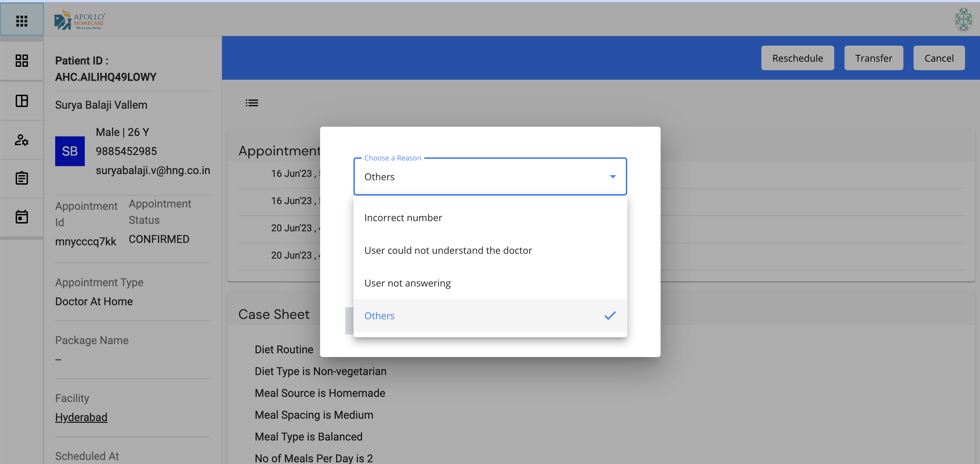Screen dimensions: 980x464
Task: Click the Cancel appointment button
Action: pos(938,58)
